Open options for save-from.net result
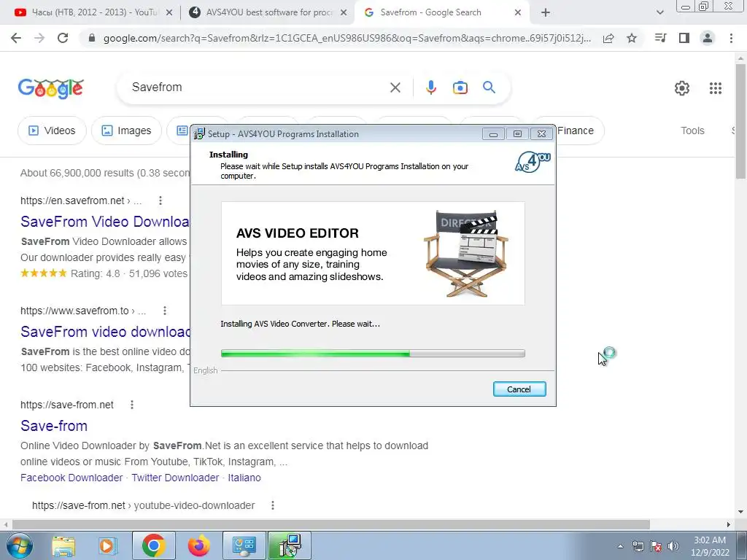The width and height of the screenshot is (747, 560). click(x=132, y=405)
